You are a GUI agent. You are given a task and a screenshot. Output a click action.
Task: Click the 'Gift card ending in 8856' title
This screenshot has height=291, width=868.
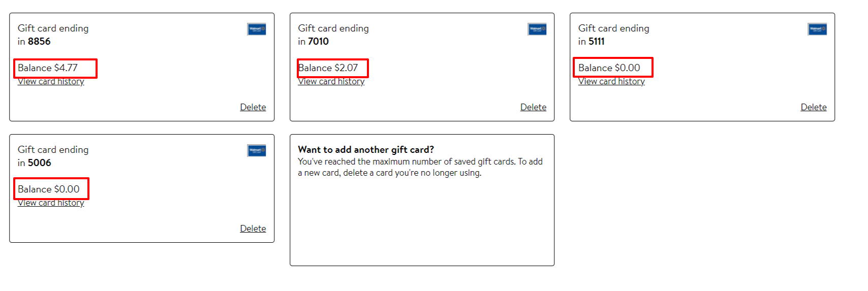[53, 35]
